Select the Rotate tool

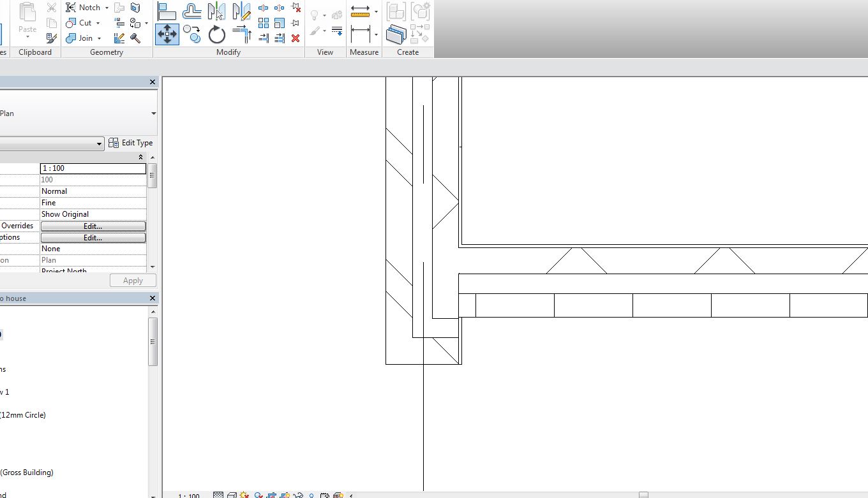tap(217, 34)
